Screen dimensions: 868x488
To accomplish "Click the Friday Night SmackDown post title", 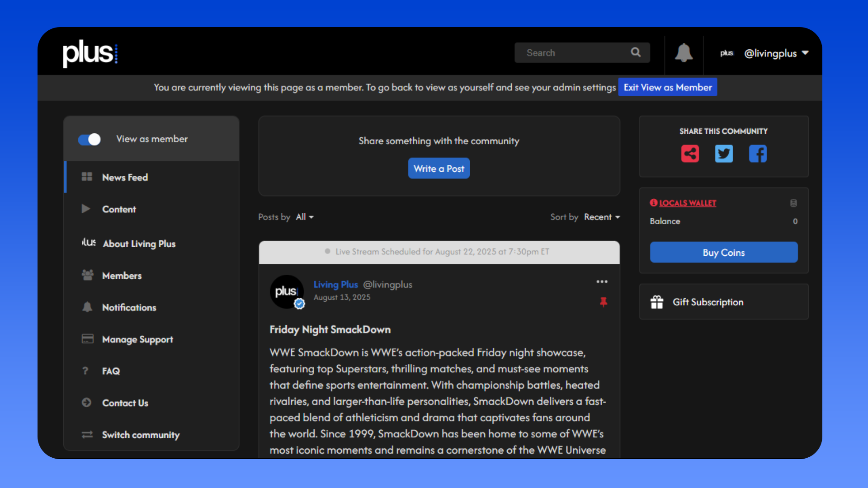I will pyautogui.click(x=330, y=330).
